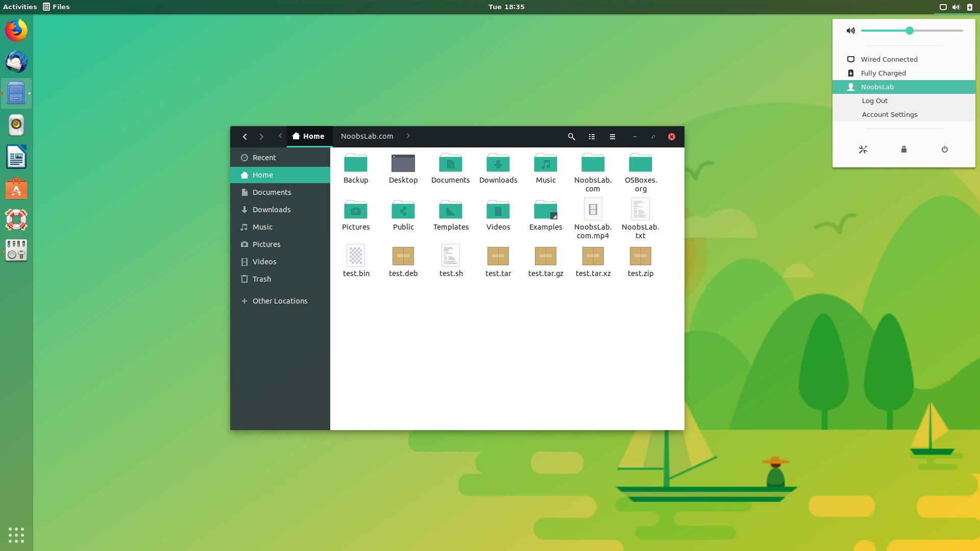Launch Firefox from the dock
980x551 pixels.
pyautogui.click(x=16, y=31)
